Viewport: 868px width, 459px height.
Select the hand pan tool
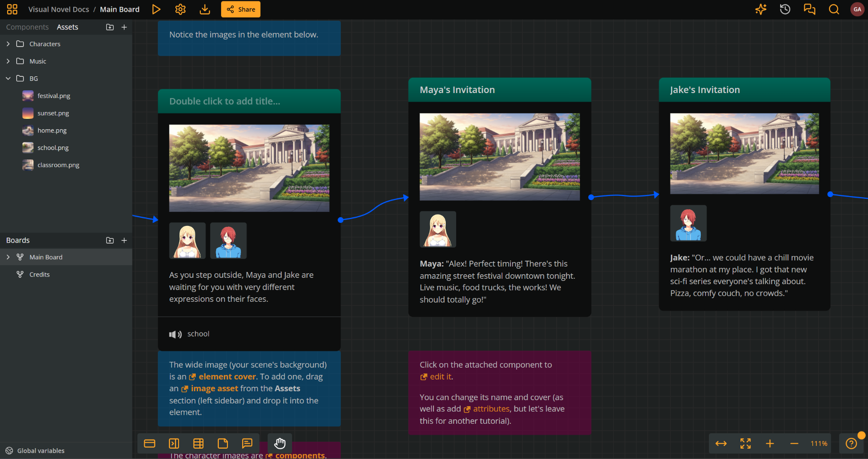tap(280, 444)
